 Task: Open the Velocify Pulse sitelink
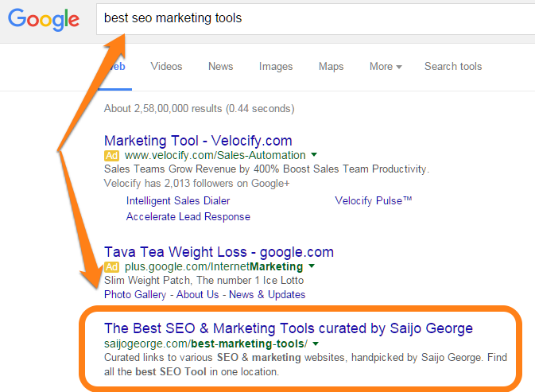(374, 201)
